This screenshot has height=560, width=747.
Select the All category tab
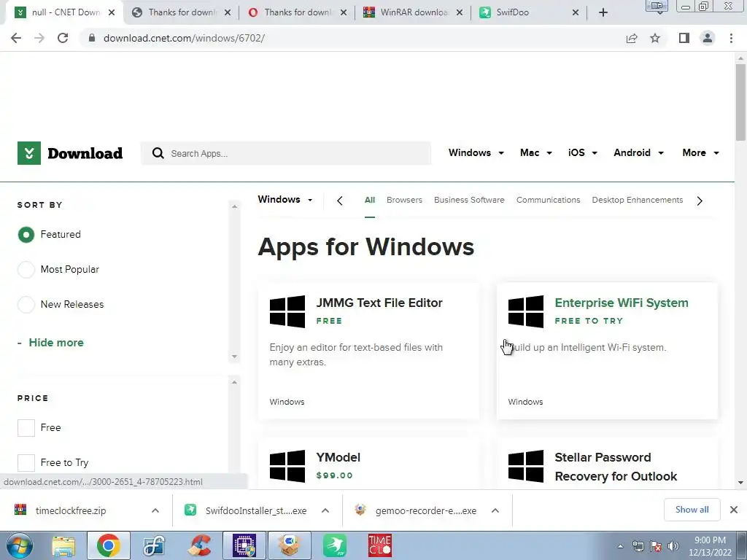[x=370, y=200]
